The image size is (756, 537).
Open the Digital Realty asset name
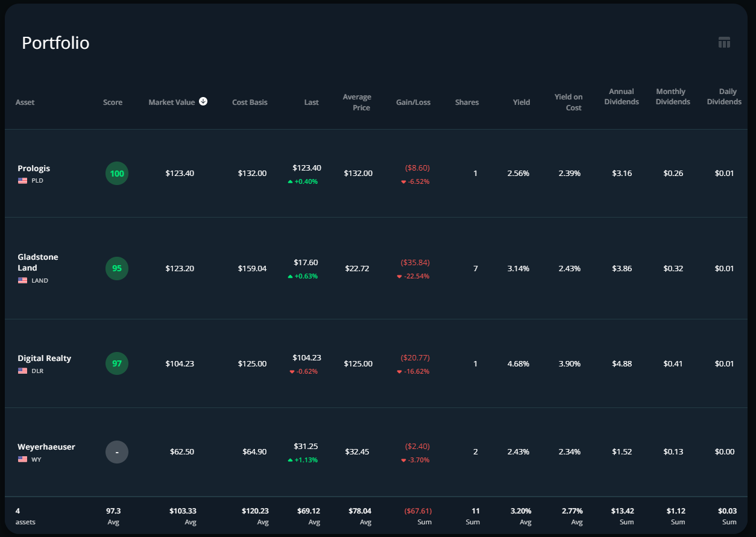click(44, 358)
